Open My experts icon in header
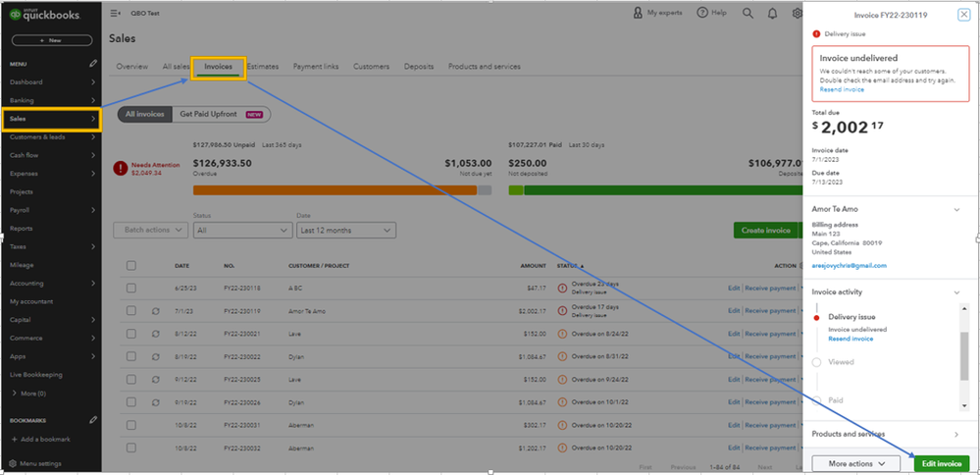The image size is (980, 475). pos(638,13)
